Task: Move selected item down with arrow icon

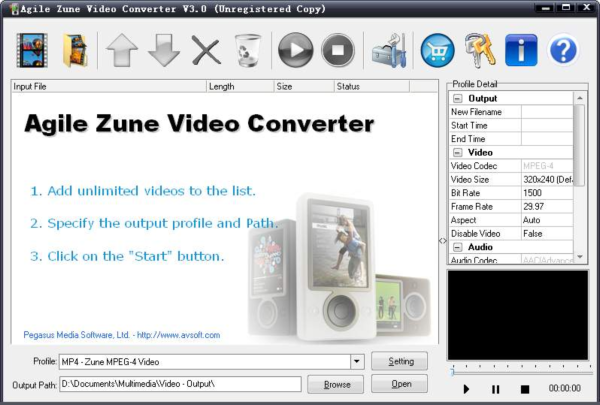Action: pos(164,50)
